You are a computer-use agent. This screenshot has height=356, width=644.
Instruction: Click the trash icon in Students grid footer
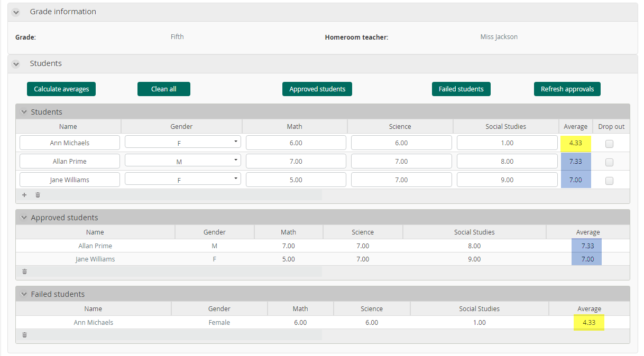coord(38,195)
